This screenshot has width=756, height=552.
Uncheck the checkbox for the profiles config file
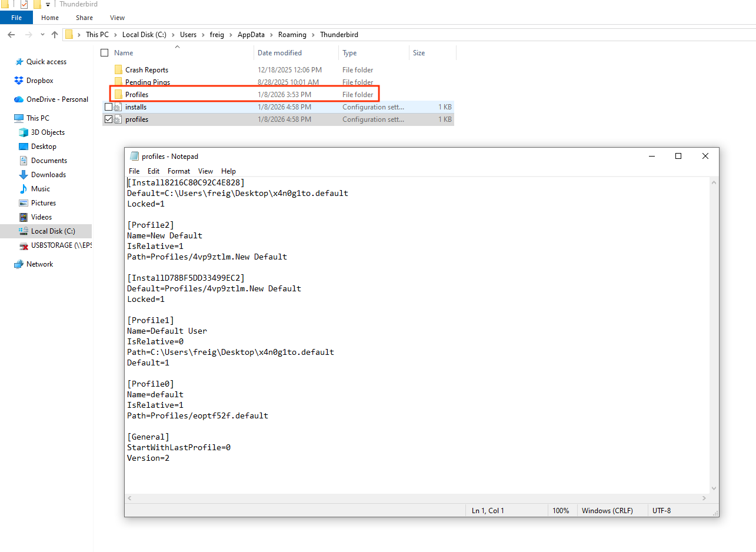[x=108, y=119]
